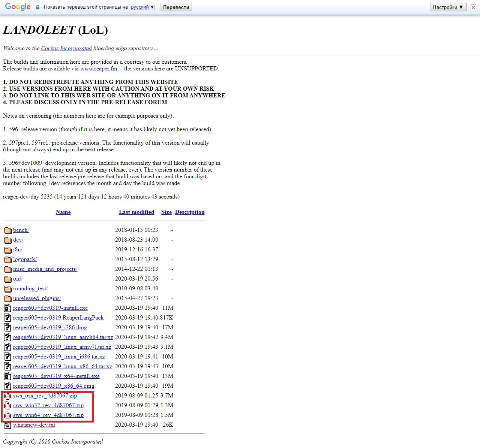Viewport: 480px width, 448px height.
Task: Open the whatsnew-dev.txt changelog
Action: (x=34, y=425)
